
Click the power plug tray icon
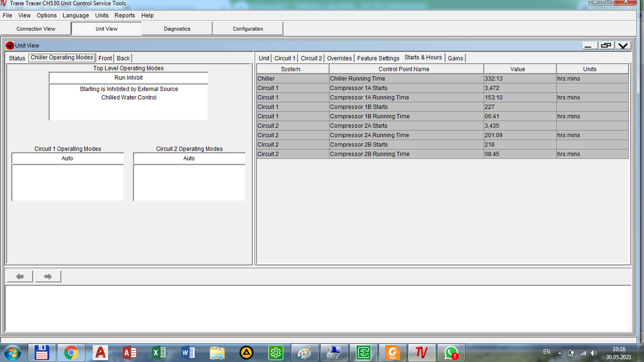click(x=571, y=353)
